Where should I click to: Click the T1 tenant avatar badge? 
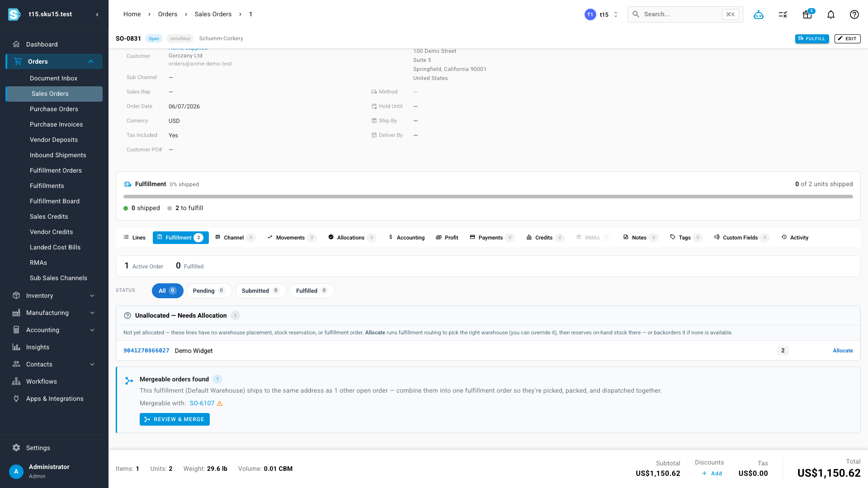click(590, 14)
